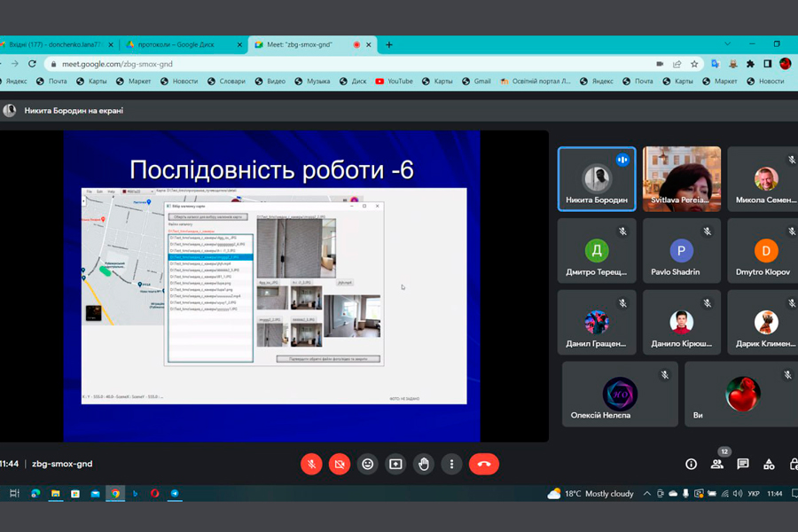The height and width of the screenshot is (532, 798).
Task: Click the Present now screen share icon
Action: pyautogui.click(x=395, y=464)
